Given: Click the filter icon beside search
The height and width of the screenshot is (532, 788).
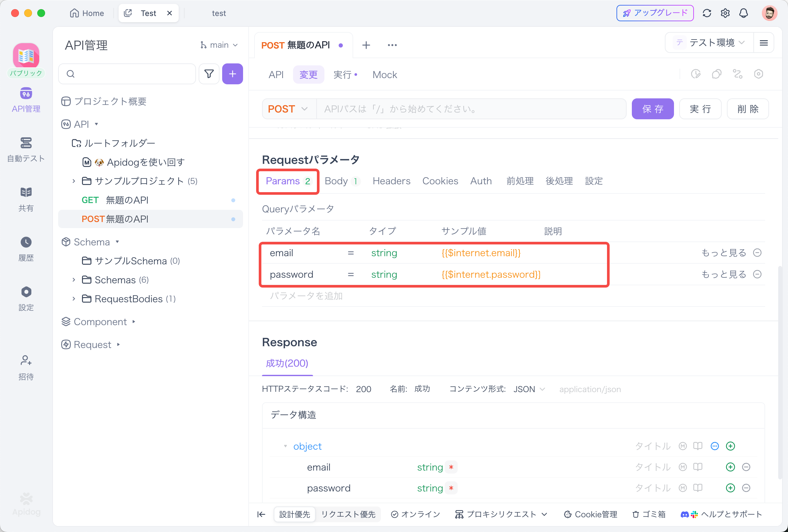Looking at the screenshot, I should click(x=209, y=74).
